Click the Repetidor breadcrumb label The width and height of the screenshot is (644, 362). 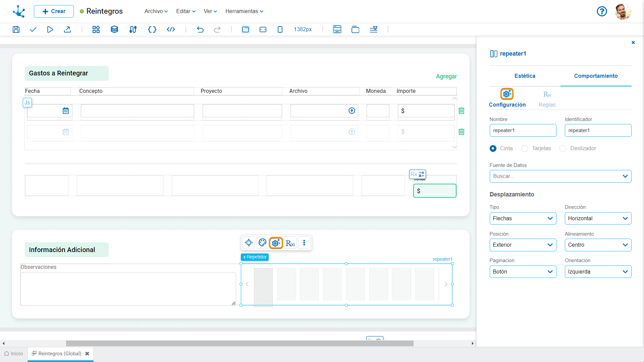click(x=255, y=257)
